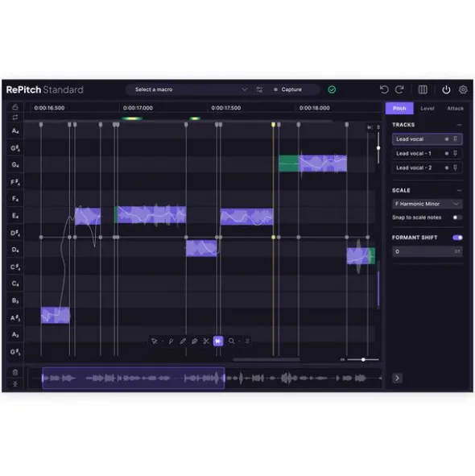Click the bottom-left icon under the trash
The width and height of the screenshot is (475, 476).
point(15,384)
